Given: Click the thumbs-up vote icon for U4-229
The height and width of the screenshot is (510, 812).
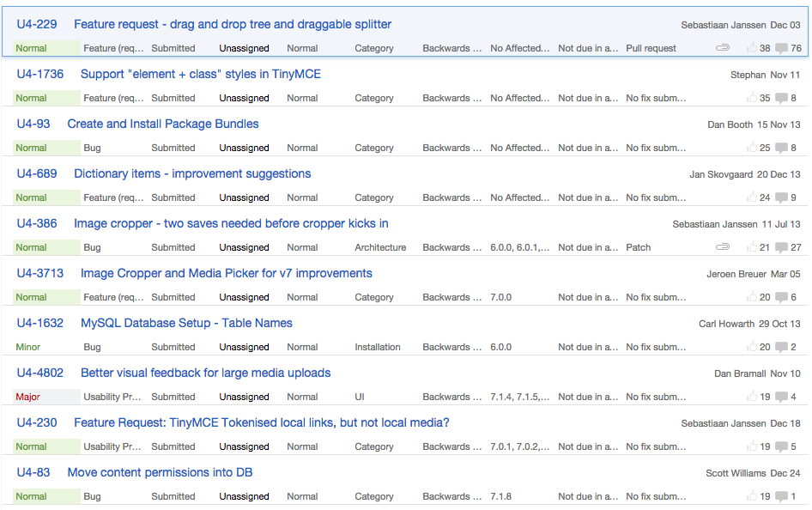Looking at the screenshot, I should (752, 48).
